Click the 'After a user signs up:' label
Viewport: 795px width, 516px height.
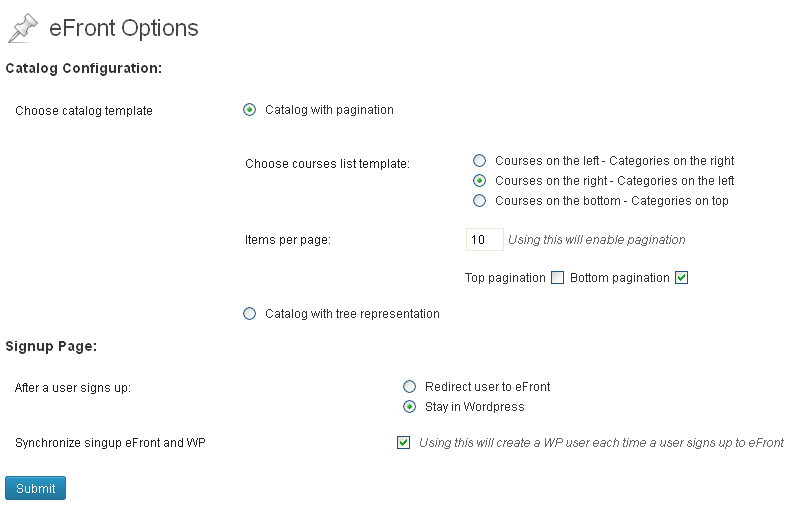point(73,388)
